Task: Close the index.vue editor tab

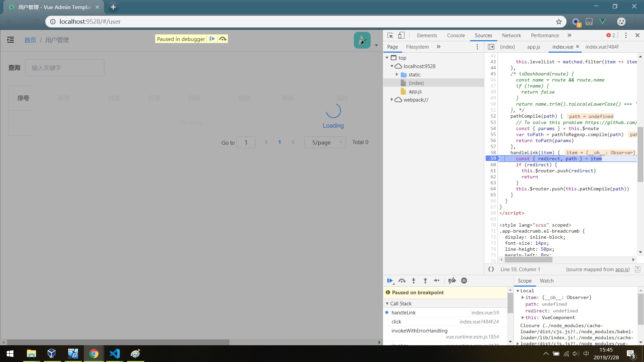Action: [x=578, y=47]
